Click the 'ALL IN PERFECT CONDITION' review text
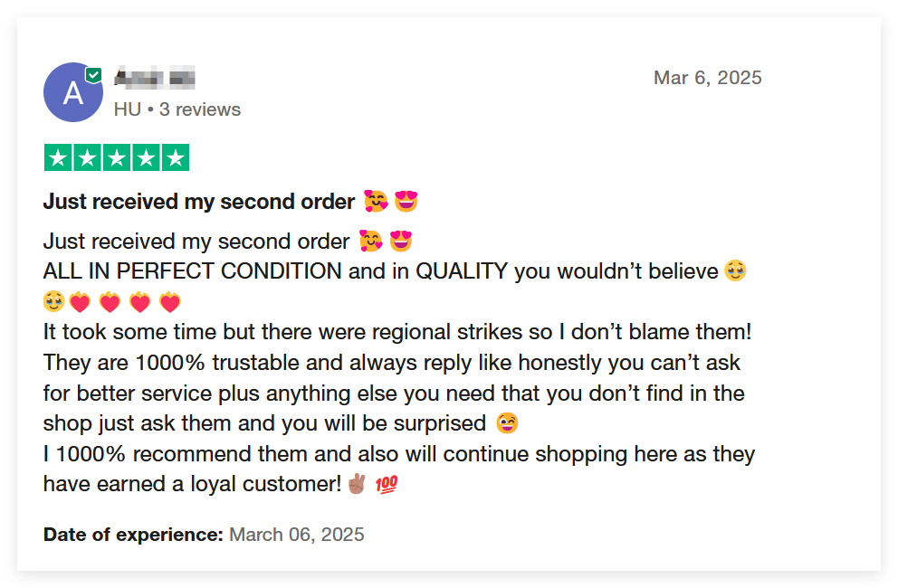This screenshot has height=588, width=898. point(193,270)
